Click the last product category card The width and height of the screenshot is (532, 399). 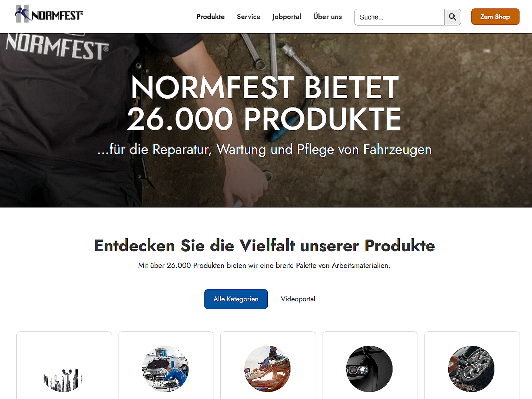tap(472, 365)
